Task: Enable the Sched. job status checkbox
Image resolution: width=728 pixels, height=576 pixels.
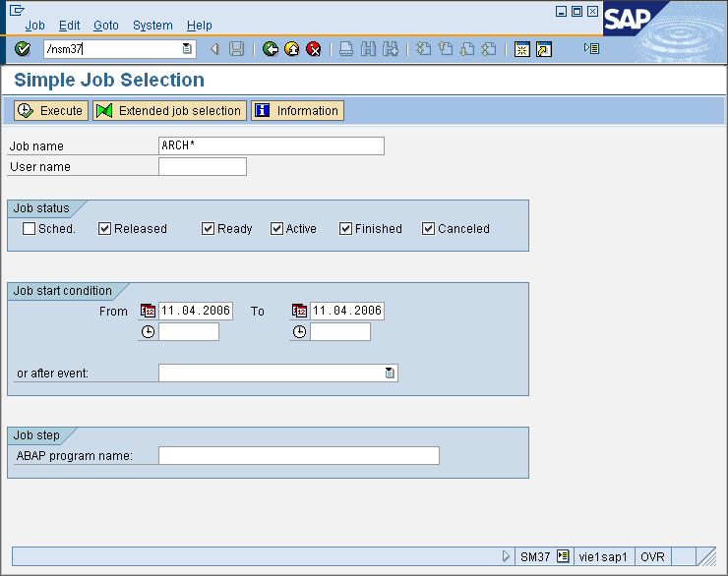Action: (x=29, y=229)
